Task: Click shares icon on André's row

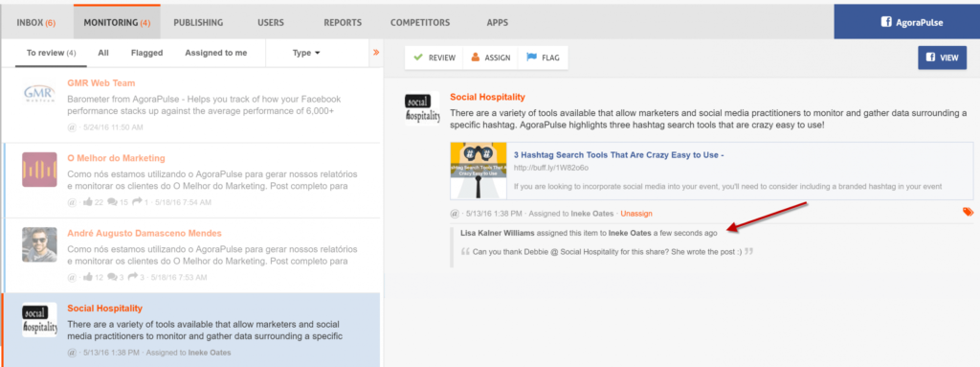Action: pyautogui.click(x=133, y=278)
